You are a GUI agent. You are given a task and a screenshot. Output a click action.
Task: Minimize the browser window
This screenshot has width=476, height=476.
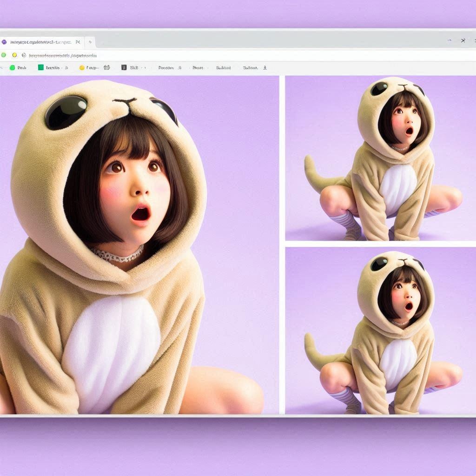click(x=450, y=40)
